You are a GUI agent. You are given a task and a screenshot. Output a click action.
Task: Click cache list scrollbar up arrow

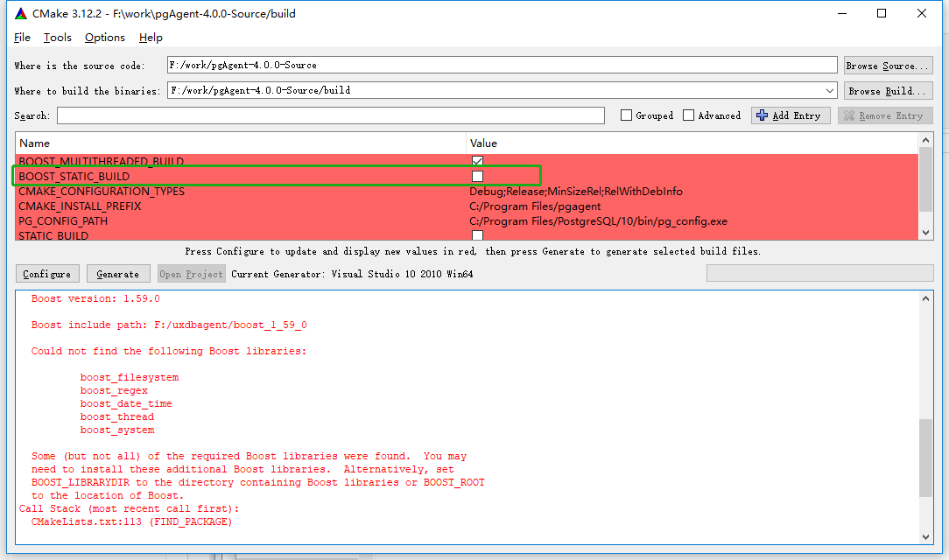[x=925, y=140]
